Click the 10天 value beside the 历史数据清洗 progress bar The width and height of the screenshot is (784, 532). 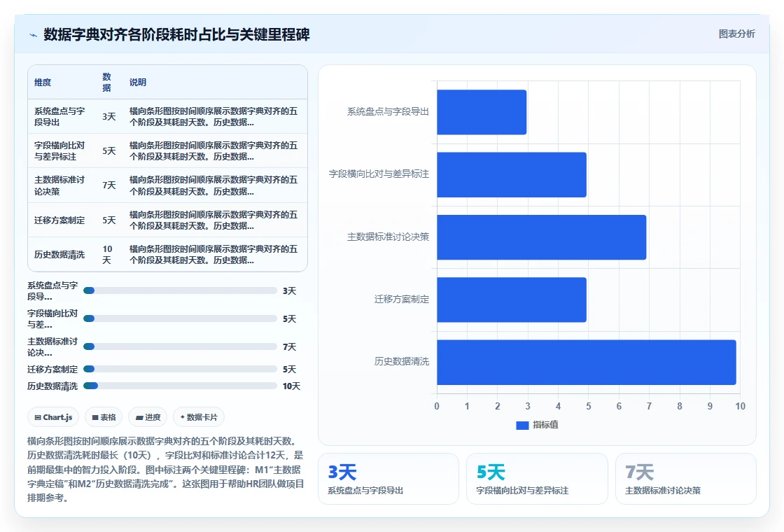pos(291,386)
